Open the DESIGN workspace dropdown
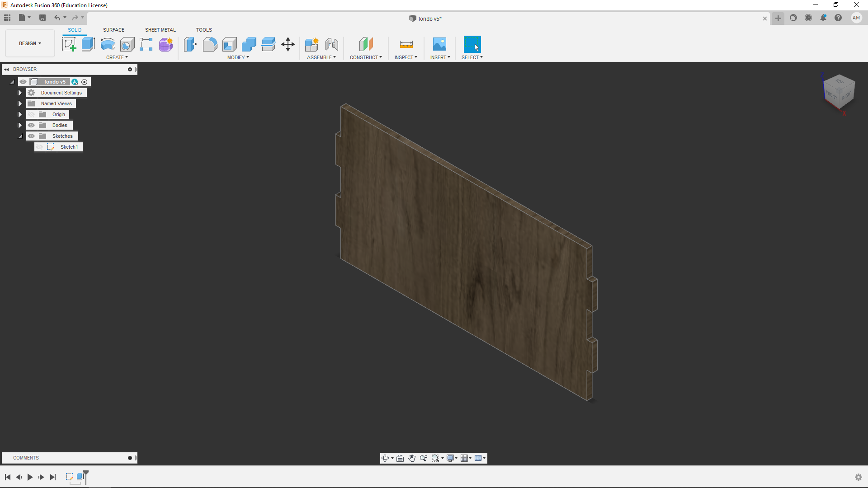The image size is (868, 488). click(30, 43)
